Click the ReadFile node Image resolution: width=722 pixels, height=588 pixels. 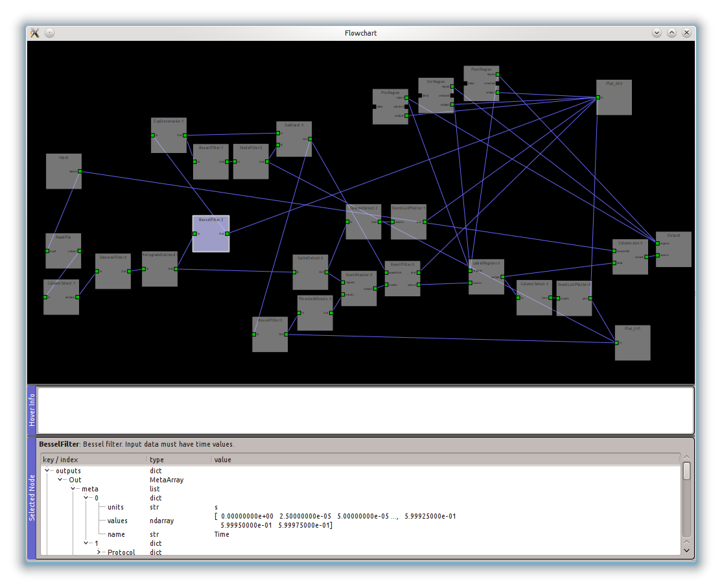(x=63, y=257)
